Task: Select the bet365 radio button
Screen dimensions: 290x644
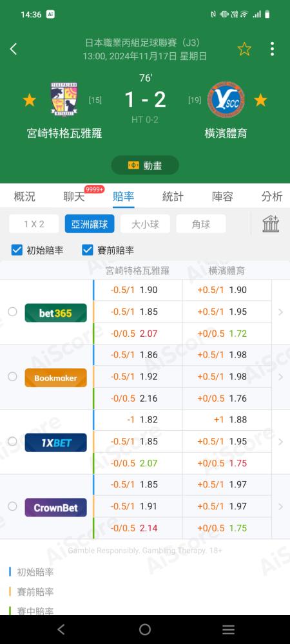Action: (x=12, y=312)
